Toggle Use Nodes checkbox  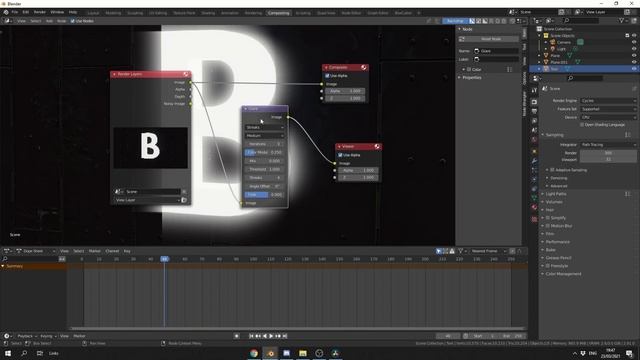pyautogui.click(x=73, y=21)
